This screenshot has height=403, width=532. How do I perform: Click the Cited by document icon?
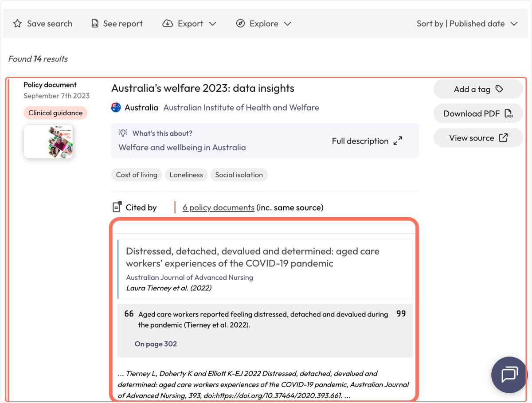(x=117, y=207)
